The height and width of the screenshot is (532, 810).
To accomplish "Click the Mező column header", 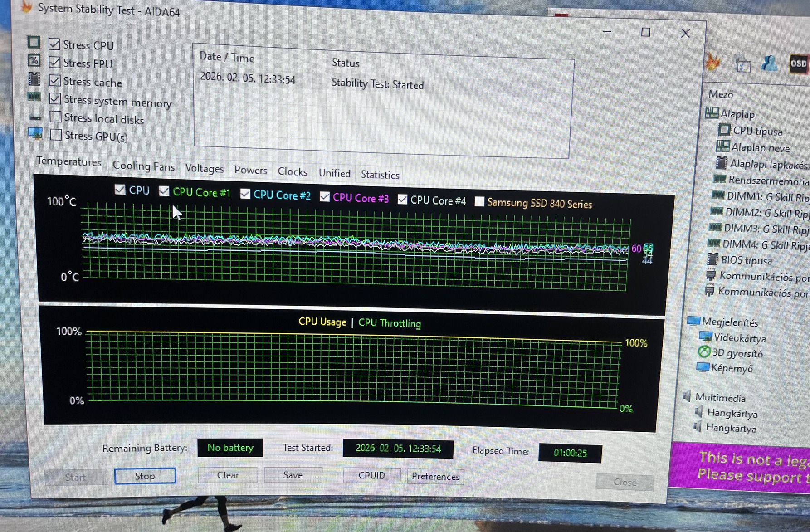I will (x=721, y=94).
